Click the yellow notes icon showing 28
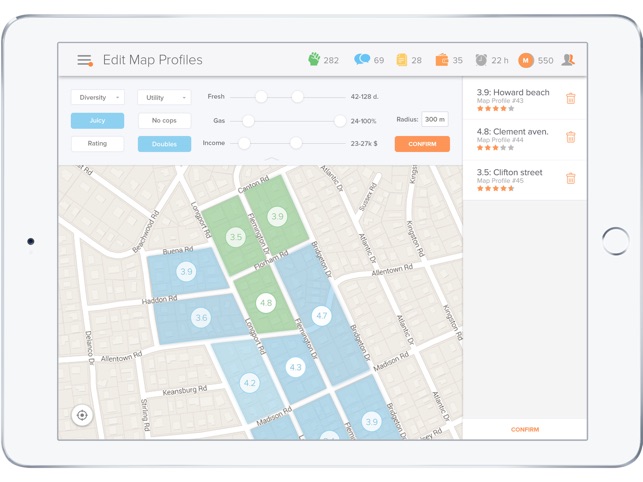The image size is (643, 482). coord(401,60)
